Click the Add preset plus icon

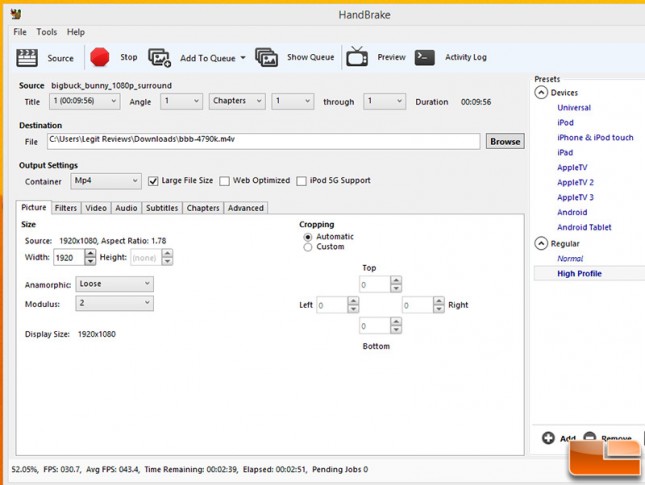(x=548, y=438)
